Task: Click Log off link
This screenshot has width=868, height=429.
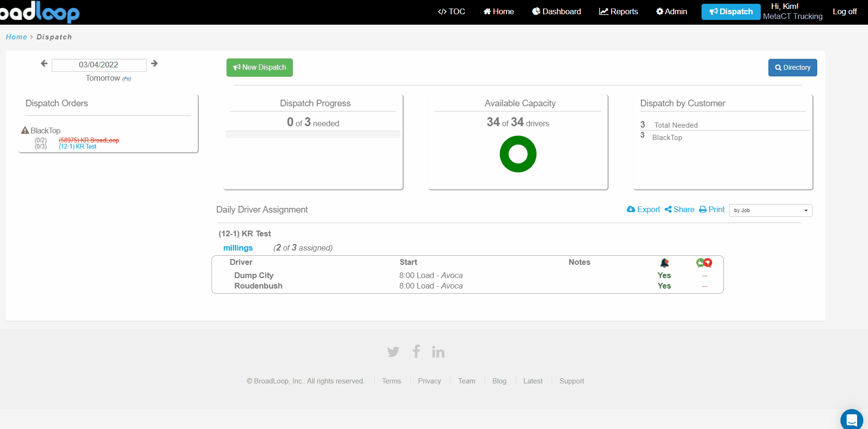Action: [845, 11]
